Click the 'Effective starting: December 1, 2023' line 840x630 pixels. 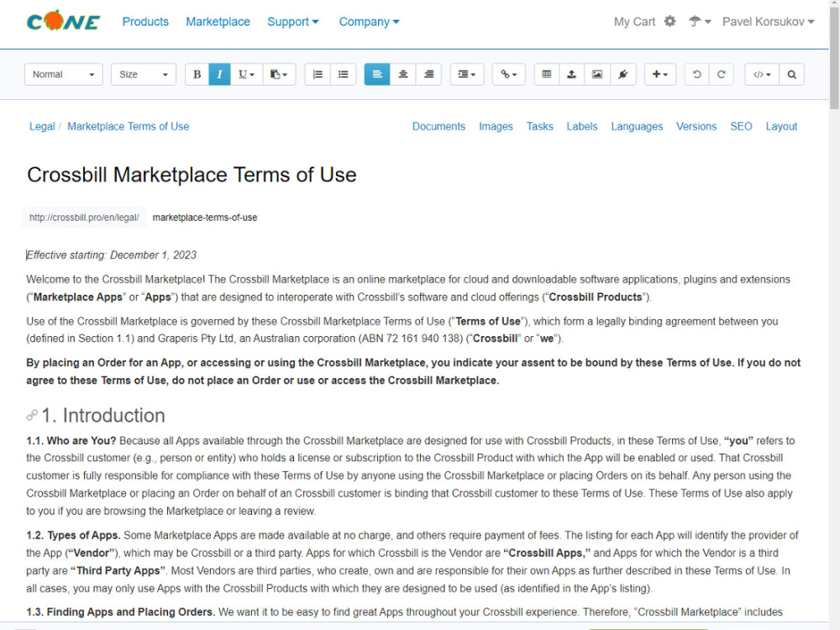pyautogui.click(x=112, y=255)
